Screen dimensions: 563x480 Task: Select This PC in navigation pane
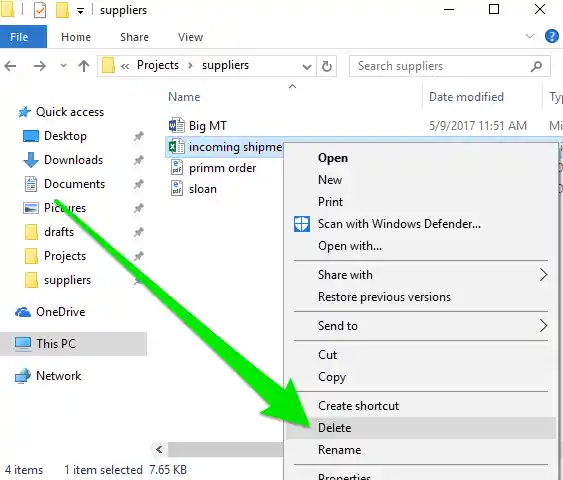point(73,344)
